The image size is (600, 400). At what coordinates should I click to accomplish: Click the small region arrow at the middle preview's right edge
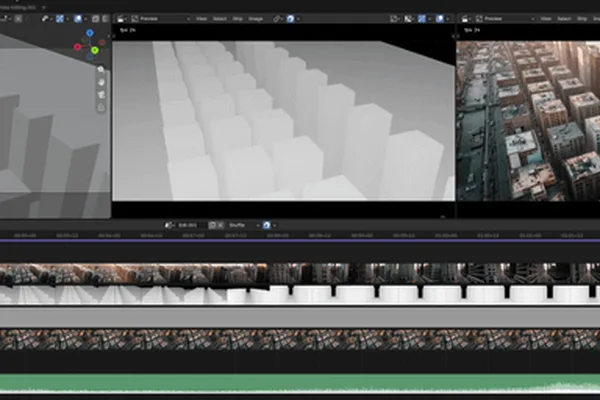(454, 36)
